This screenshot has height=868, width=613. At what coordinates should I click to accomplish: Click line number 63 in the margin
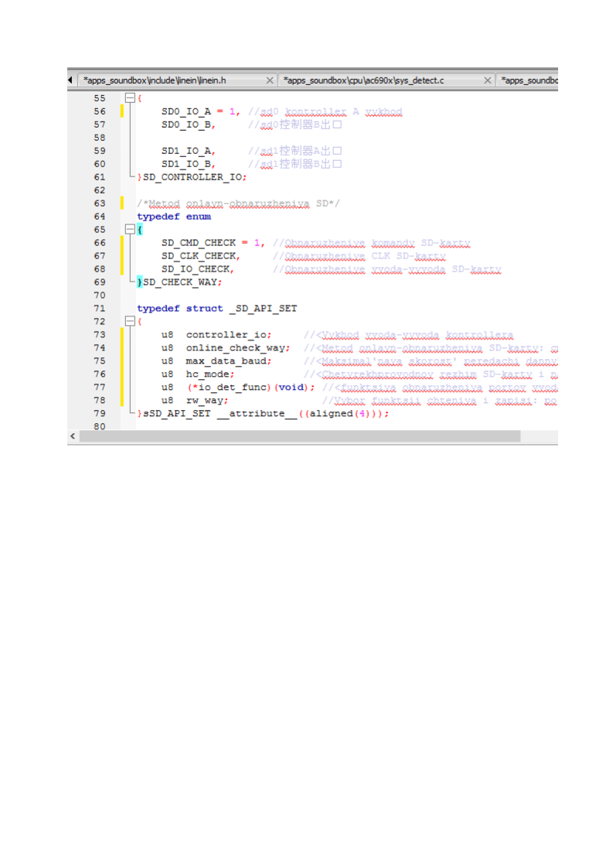coord(100,203)
